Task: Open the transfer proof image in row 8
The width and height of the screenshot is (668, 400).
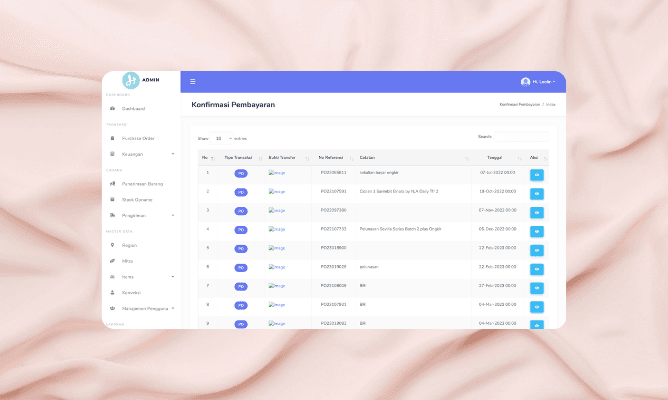Action: tap(277, 305)
